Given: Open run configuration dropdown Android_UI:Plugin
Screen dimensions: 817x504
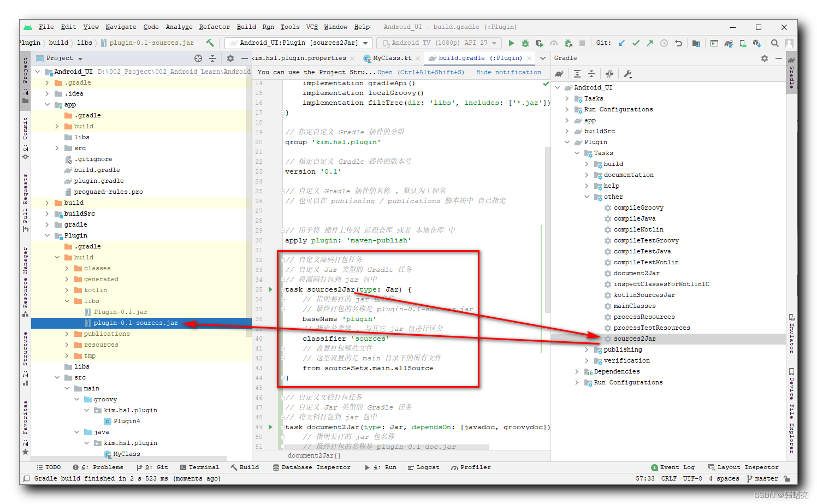Looking at the screenshot, I should (299, 43).
